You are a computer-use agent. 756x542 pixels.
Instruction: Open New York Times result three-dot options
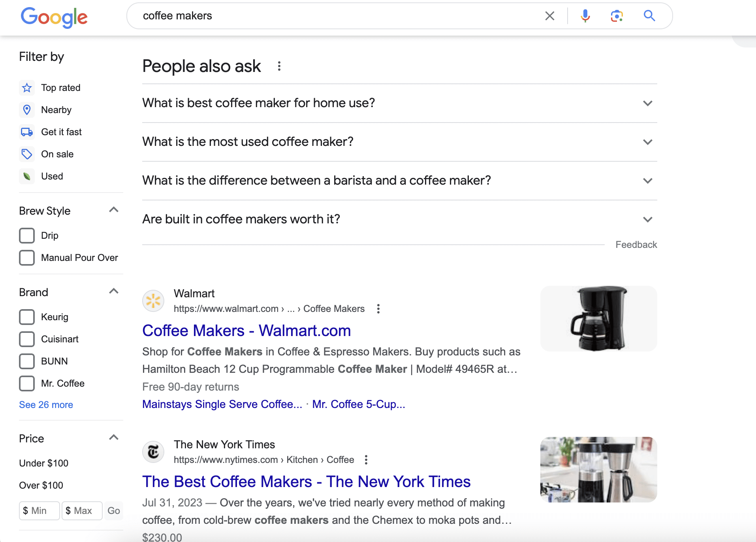[x=366, y=460]
